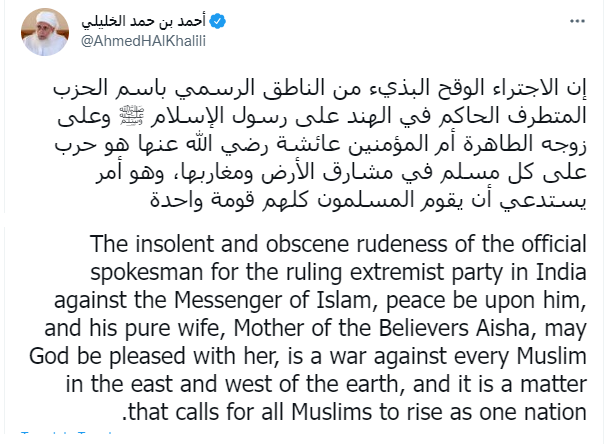The image size is (607, 444).
Task: Open the three-dot more options menu
Action: [x=577, y=21]
